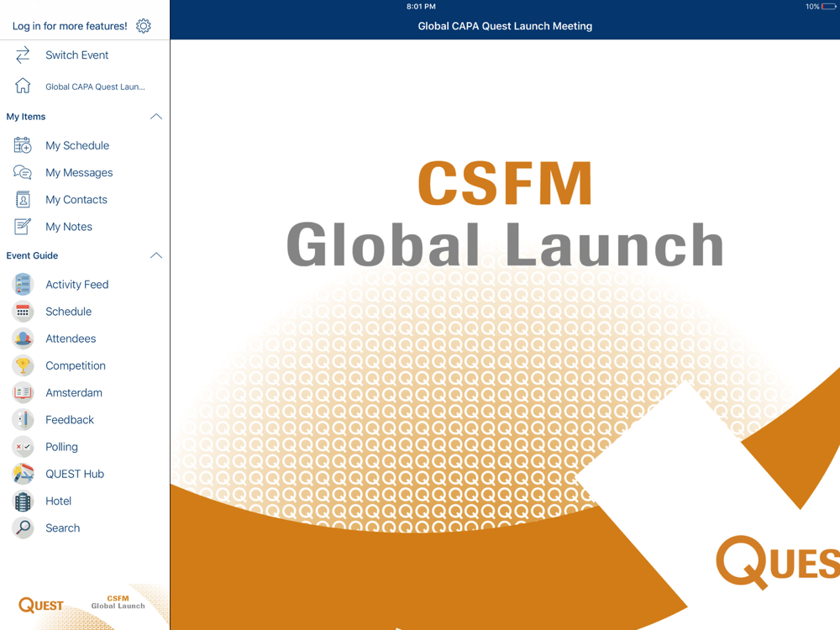Click the My Schedule calendar icon

[23, 145]
